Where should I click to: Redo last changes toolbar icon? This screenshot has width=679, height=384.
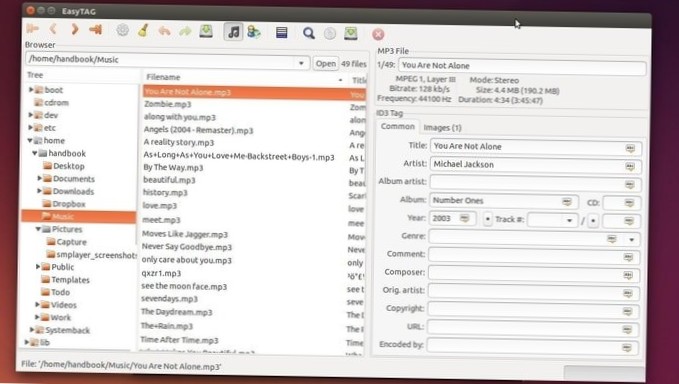(x=185, y=31)
